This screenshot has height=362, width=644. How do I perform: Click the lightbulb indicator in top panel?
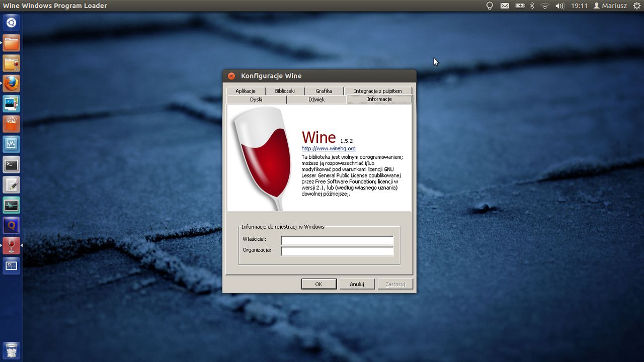coord(489,6)
